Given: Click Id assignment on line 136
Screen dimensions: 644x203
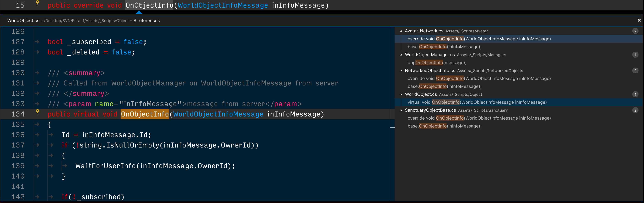Looking at the screenshot, I should [x=106, y=135].
